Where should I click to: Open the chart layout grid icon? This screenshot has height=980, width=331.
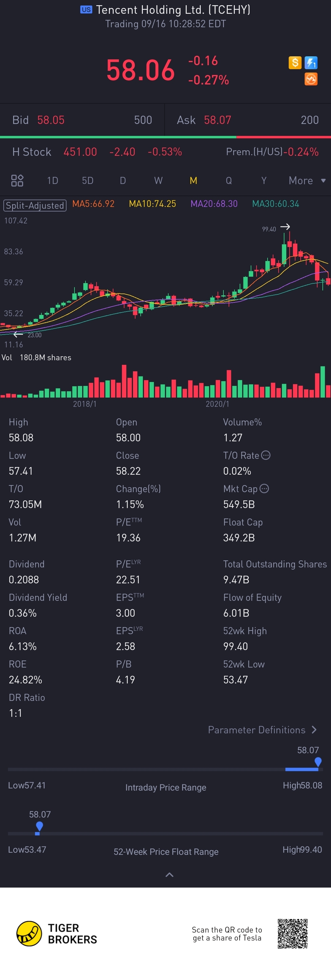17,180
